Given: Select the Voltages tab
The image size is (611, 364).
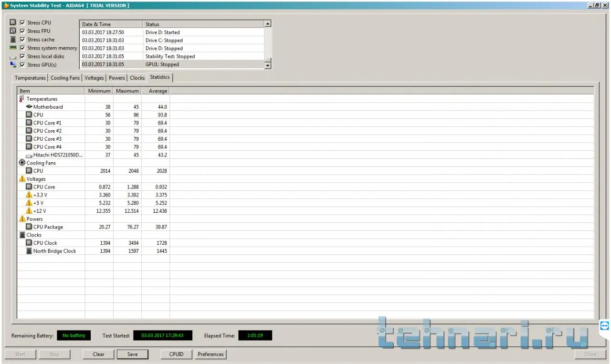Looking at the screenshot, I should click(94, 78).
